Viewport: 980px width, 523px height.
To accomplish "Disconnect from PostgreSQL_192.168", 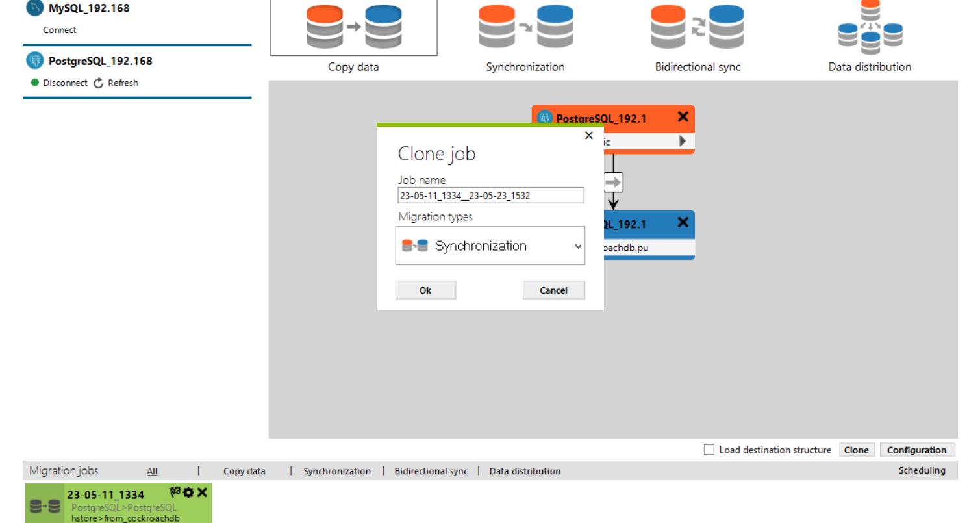I will coord(65,83).
